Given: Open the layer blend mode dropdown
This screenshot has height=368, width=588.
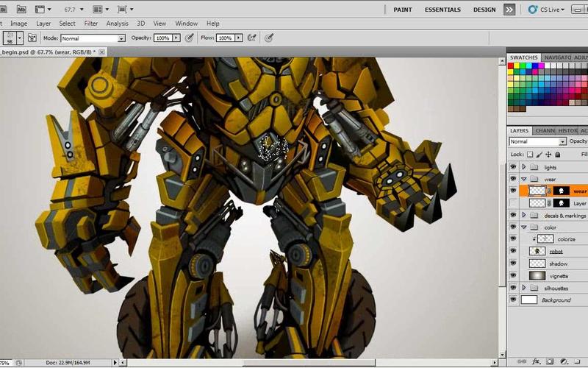Looking at the screenshot, I should [538, 141].
